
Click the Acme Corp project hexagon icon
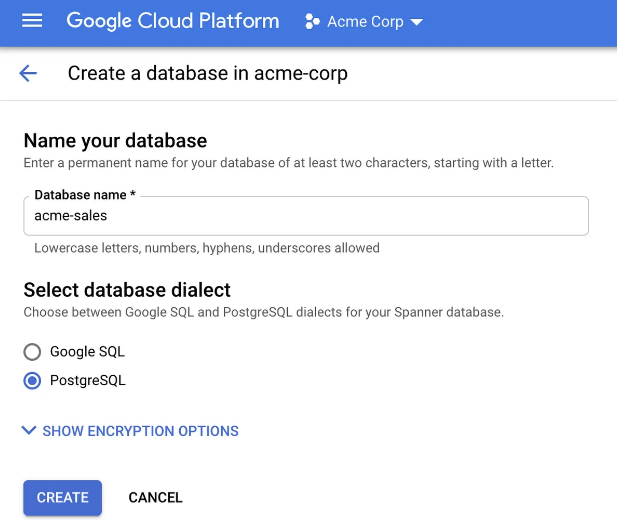312,22
